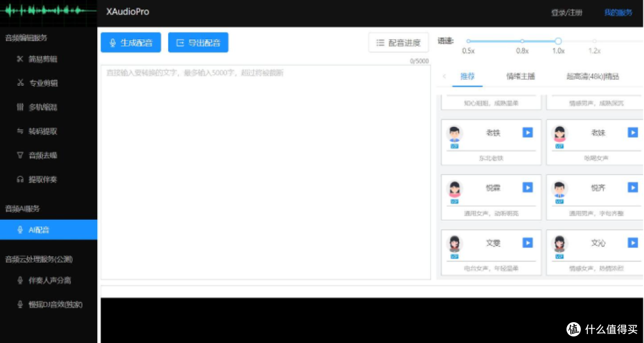Switch to the 情绪主播 tab

pos(521,76)
